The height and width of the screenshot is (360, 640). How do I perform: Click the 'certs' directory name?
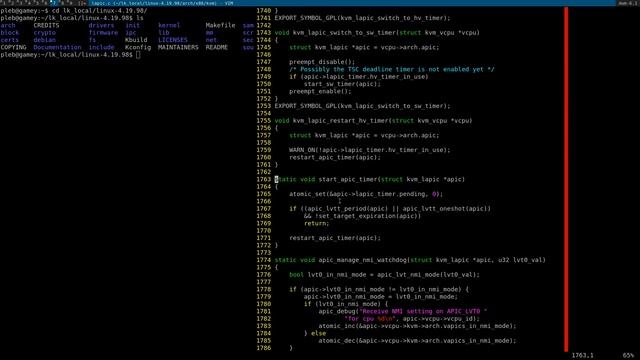point(9,40)
